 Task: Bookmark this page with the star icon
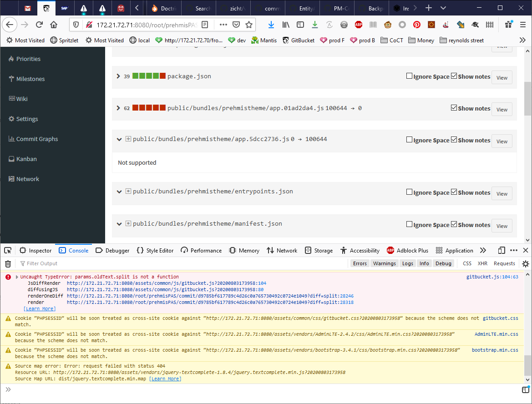(249, 25)
